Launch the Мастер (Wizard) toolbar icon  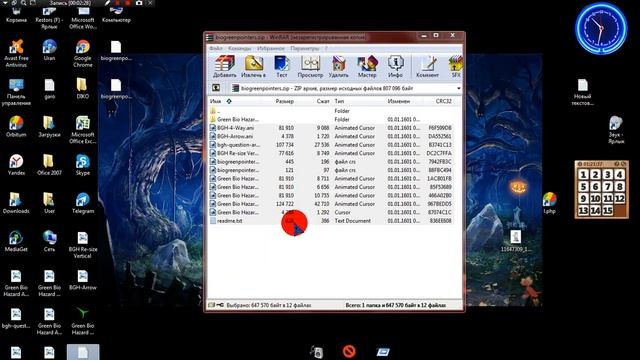367,67
